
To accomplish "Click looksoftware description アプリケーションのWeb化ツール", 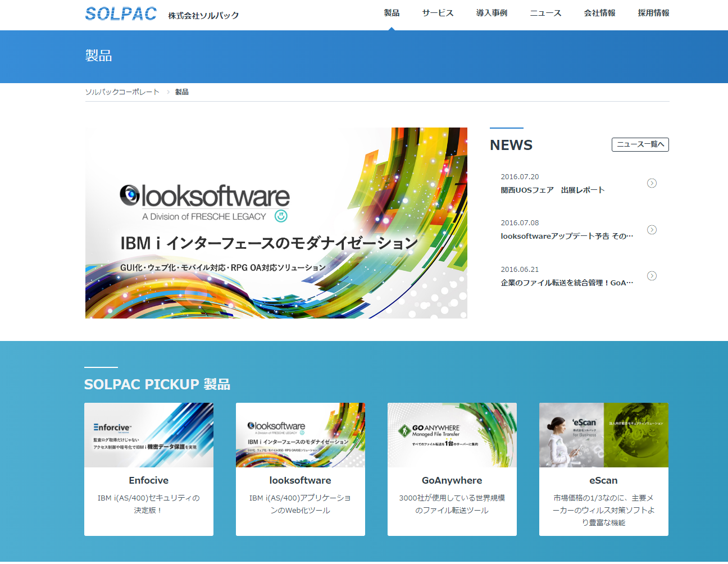I will (301, 504).
